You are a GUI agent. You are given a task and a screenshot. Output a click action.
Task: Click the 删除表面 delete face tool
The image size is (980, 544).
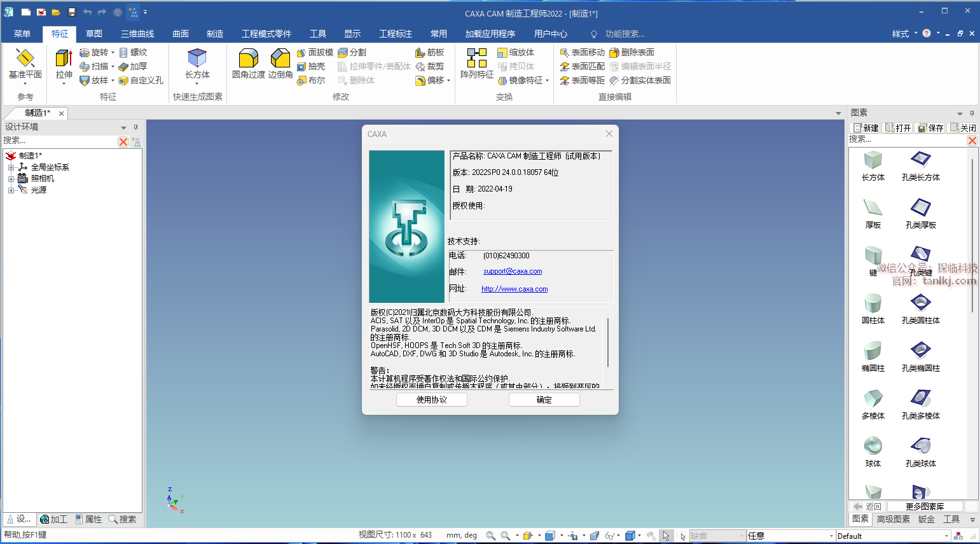[x=631, y=53]
